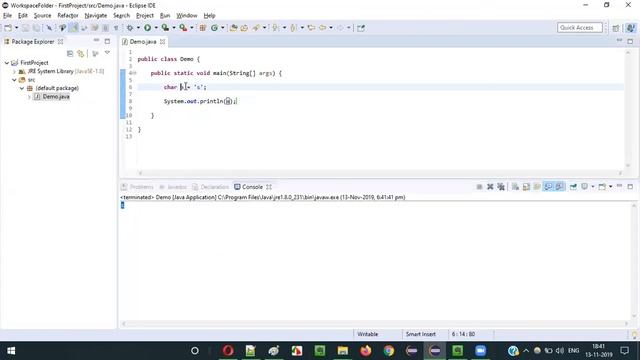Click the Coverage run icon
The image size is (640, 360).
point(165,28)
